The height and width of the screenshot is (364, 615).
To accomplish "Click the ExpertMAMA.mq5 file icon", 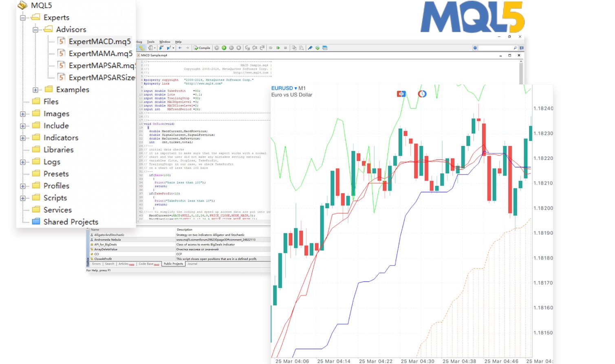I will tap(61, 53).
